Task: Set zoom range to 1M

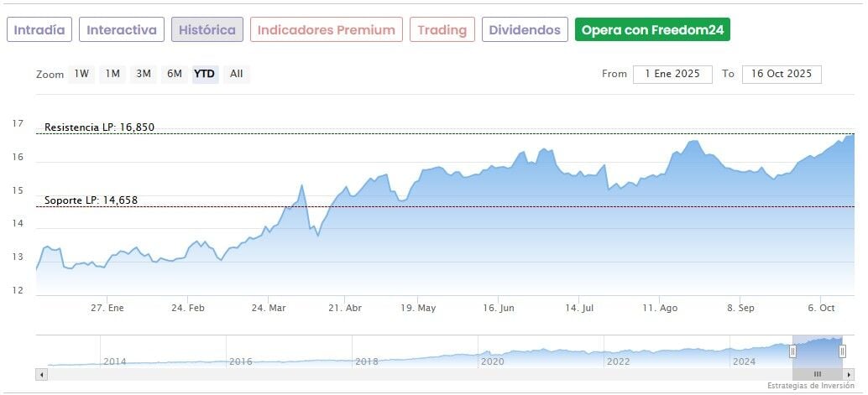Action: [112, 74]
